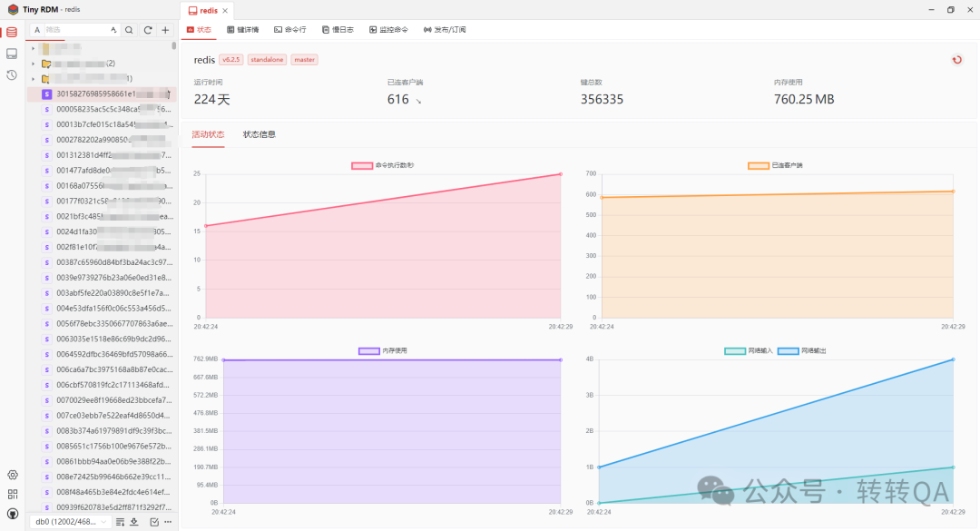Click the search magnifier icon beside filter
980x531 pixels.
click(129, 30)
